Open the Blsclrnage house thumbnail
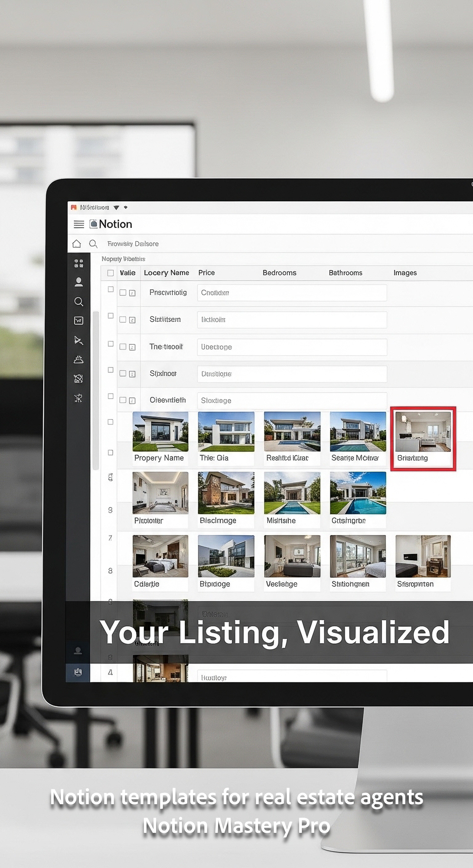This screenshot has width=473, height=868. click(x=226, y=493)
